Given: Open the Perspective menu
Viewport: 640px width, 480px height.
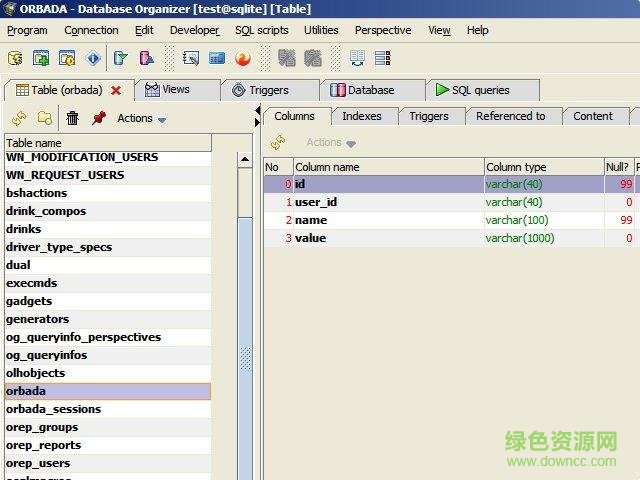Looking at the screenshot, I should point(383,31).
